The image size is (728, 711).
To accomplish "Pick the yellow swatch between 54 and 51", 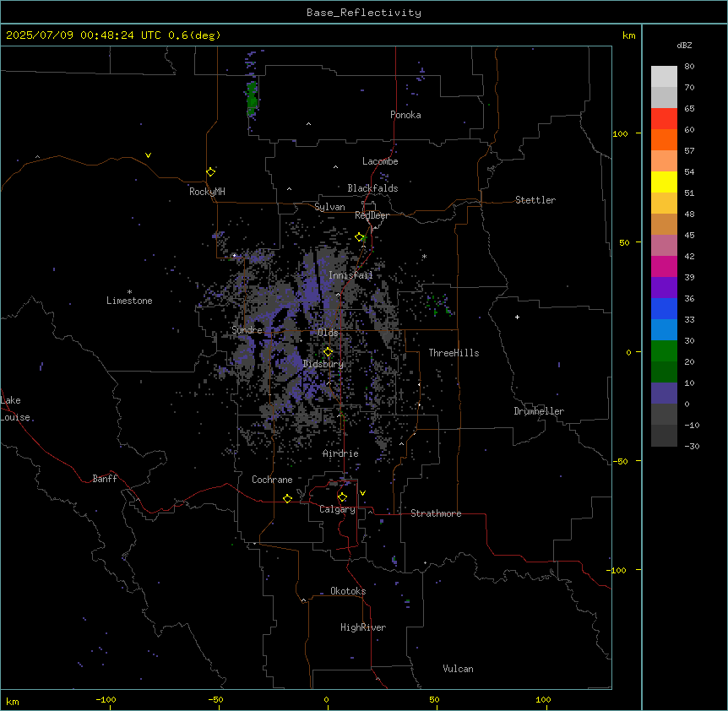I will pyautogui.click(x=664, y=182).
